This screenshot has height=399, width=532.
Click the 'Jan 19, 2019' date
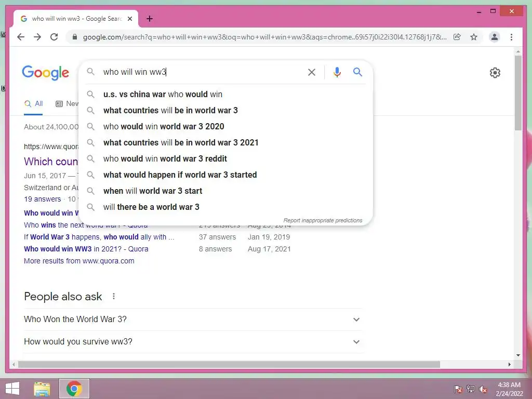(269, 237)
